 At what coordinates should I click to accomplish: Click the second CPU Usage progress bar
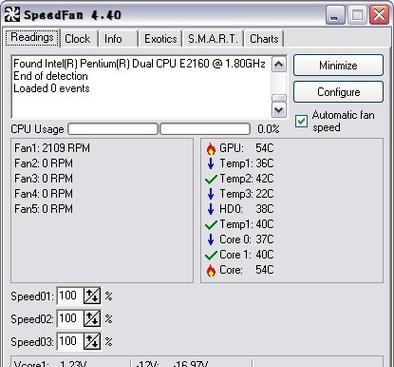point(205,129)
